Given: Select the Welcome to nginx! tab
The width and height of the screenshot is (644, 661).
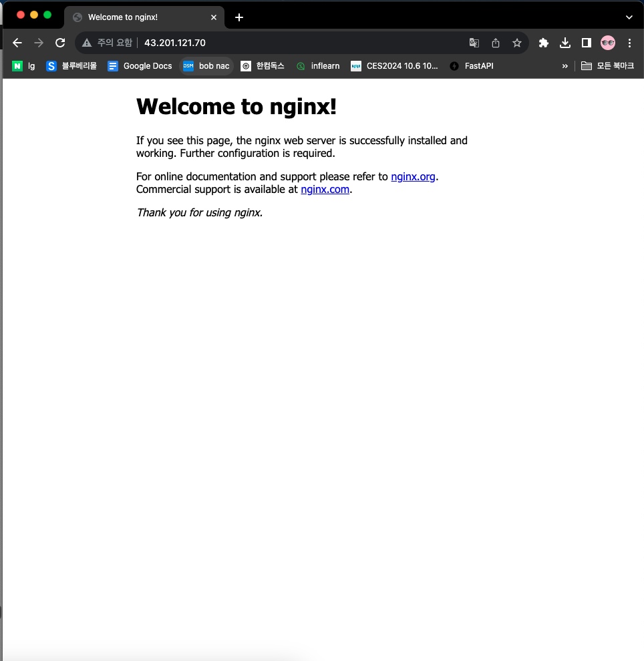Looking at the screenshot, I should [x=144, y=17].
